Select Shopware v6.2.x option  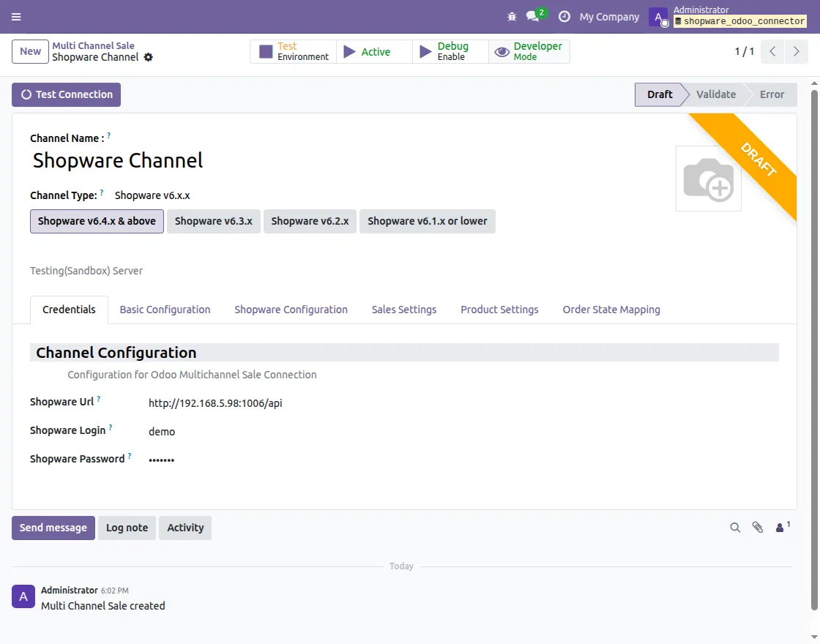[x=310, y=221]
